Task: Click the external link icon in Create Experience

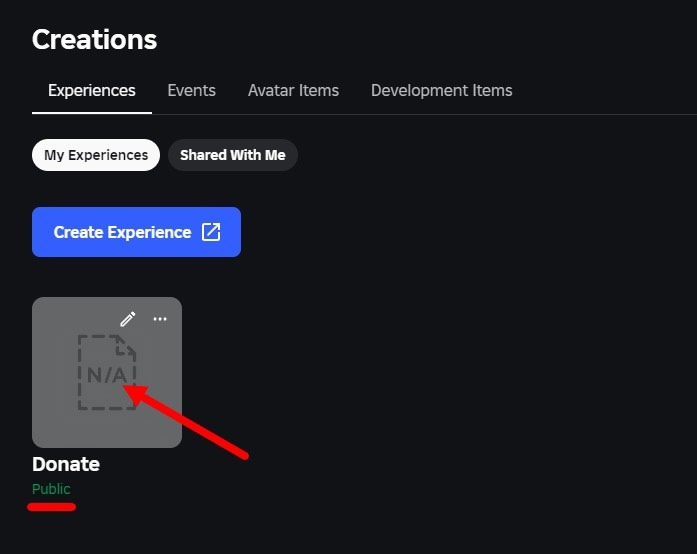Action: tap(211, 232)
